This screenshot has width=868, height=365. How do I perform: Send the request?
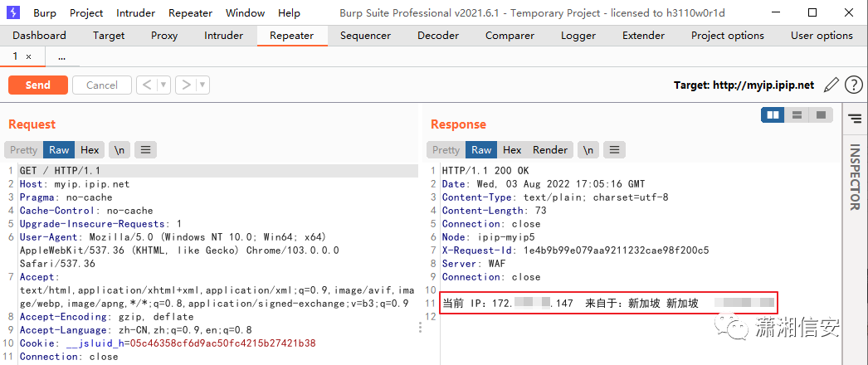pos(37,85)
